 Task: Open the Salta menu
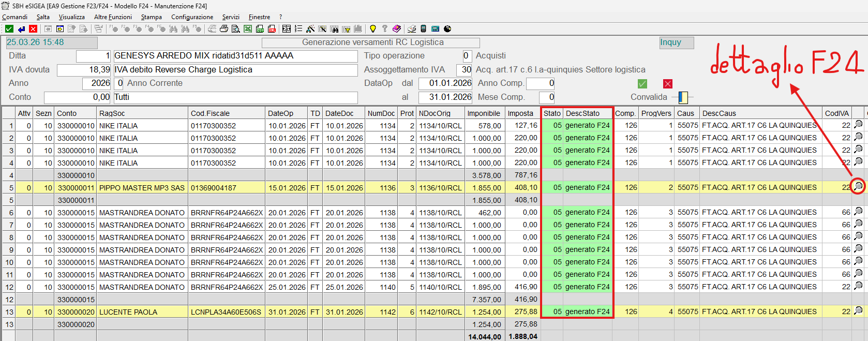click(43, 17)
